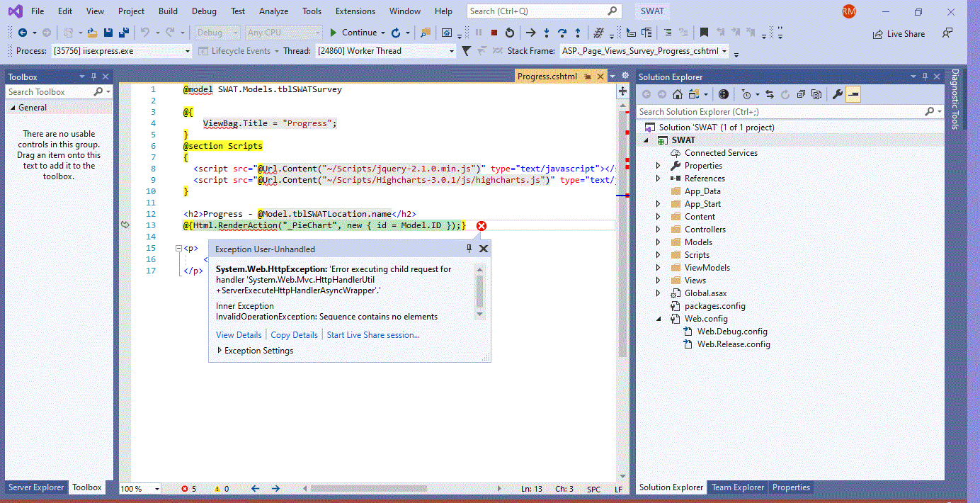
Task: Open Properties wrench icon in Solution Explorer
Action: pyautogui.click(x=838, y=94)
